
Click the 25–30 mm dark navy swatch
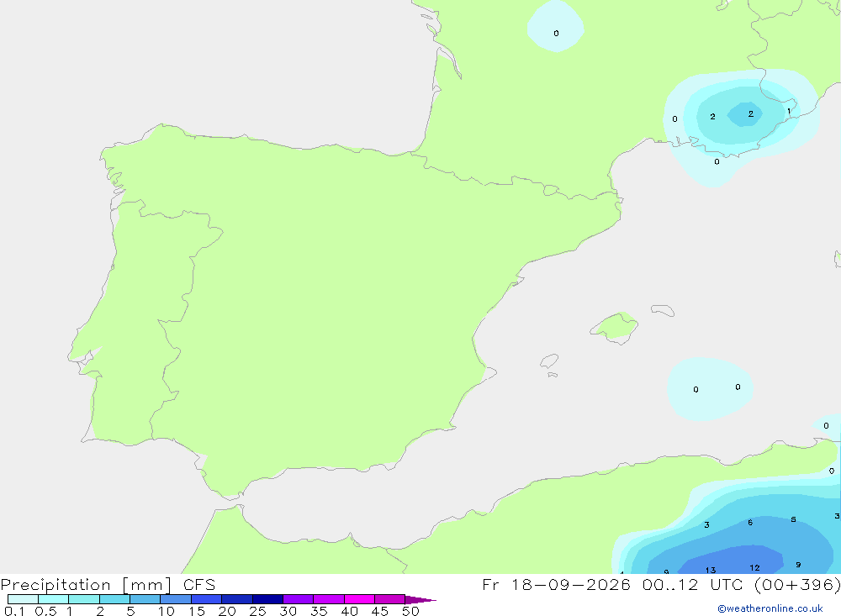[267, 599]
